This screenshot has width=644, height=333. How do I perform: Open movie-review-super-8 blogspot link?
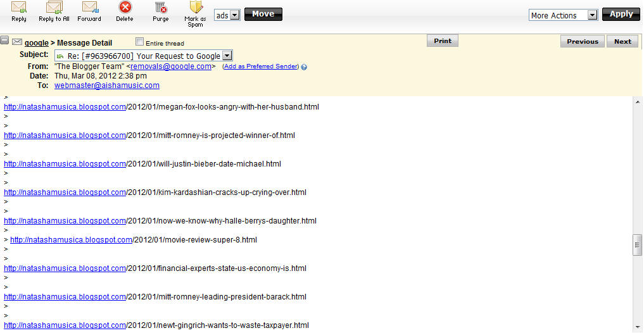tap(71, 239)
